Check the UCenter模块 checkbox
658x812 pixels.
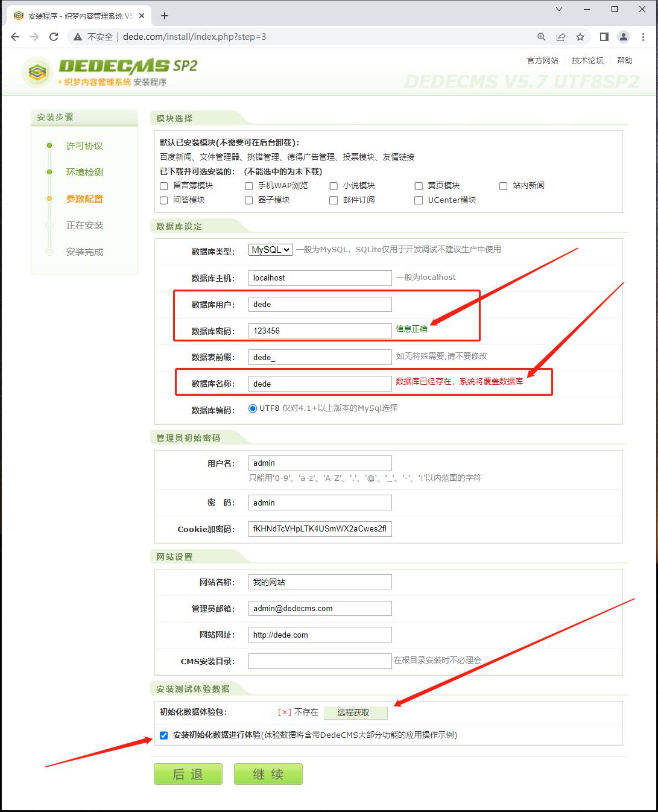419,200
